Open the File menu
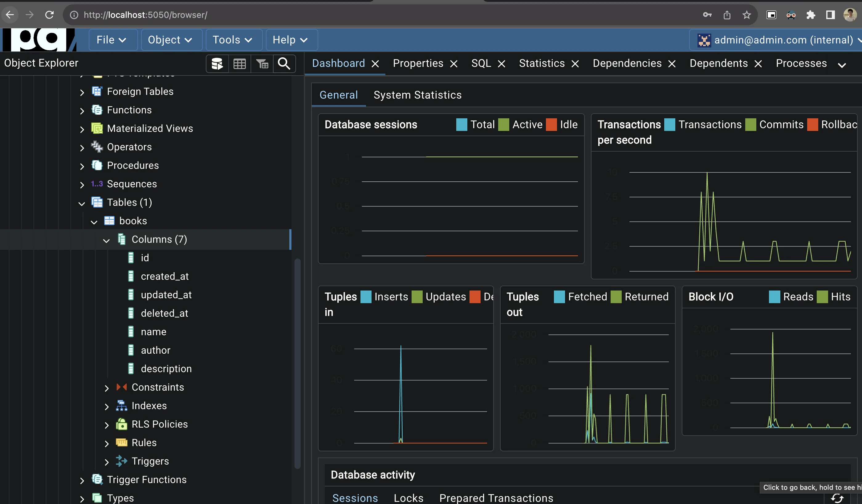The width and height of the screenshot is (862, 504). [113, 40]
